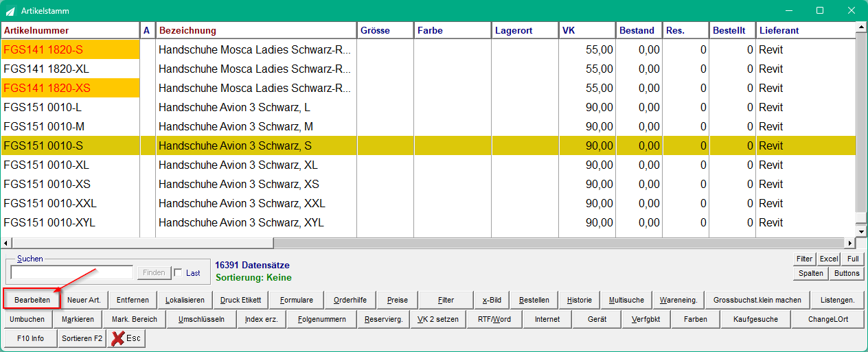
Task: Click the Full button
Action: pos(853,259)
